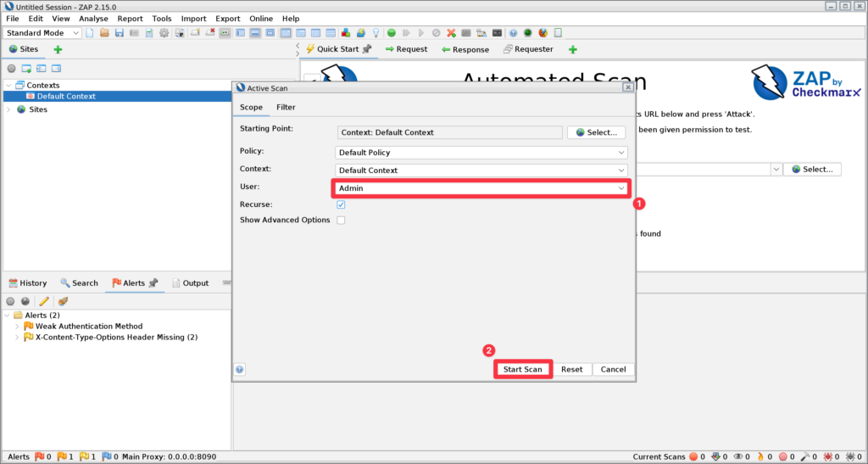Click the Persist Session save icon
The image size is (868, 464).
coord(119,33)
